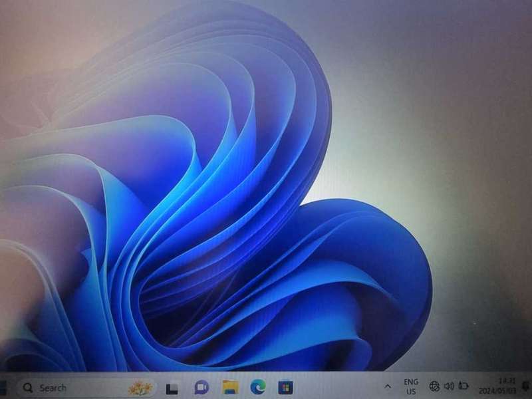This screenshot has height=399, width=532.
Task: Check the battery status icon
Action: tap(463, 386)
